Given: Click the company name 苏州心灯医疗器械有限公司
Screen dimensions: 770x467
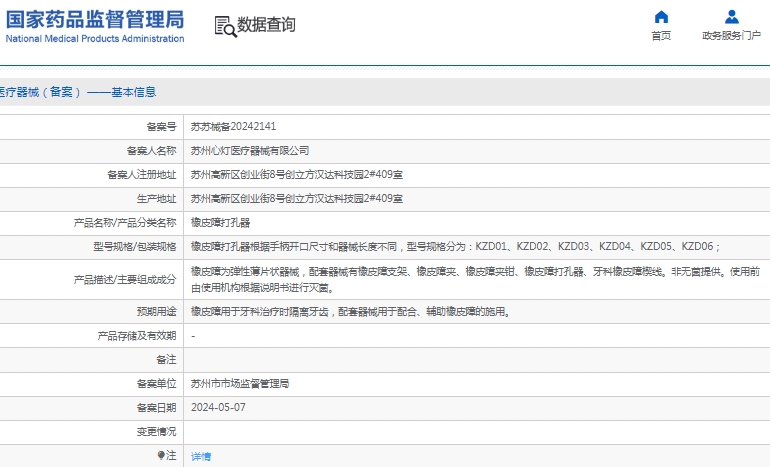Looking at the screenshot, I should tap(250, 151).
